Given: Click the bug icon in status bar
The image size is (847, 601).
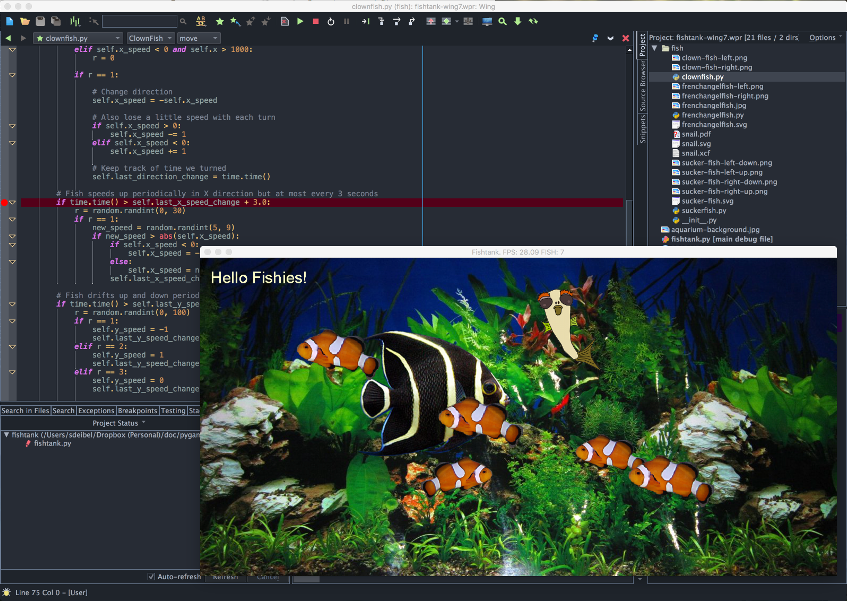Looking at the screenshot, I should tap(6, 592).
